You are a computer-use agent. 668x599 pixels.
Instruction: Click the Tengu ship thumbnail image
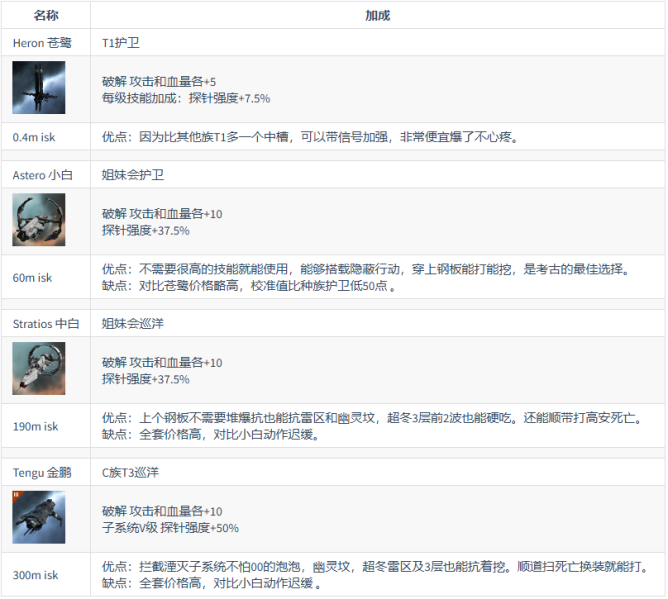[x=39, y=517]
